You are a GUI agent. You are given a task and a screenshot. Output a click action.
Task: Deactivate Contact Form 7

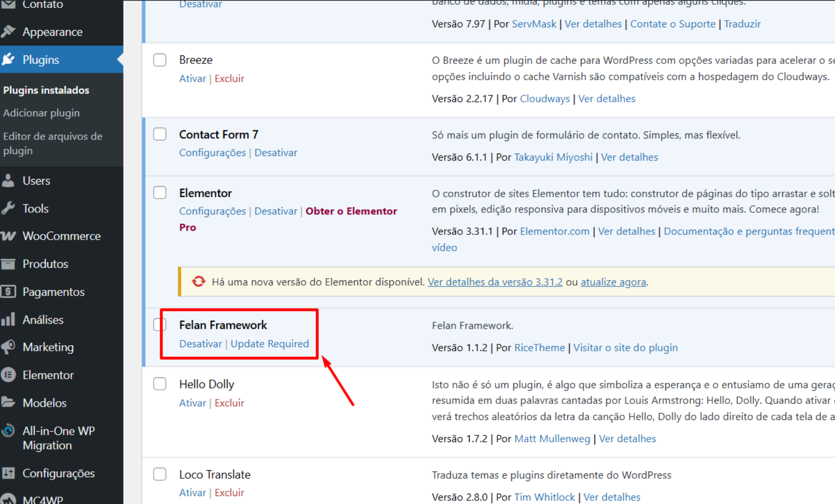click(x=276, y=153)
